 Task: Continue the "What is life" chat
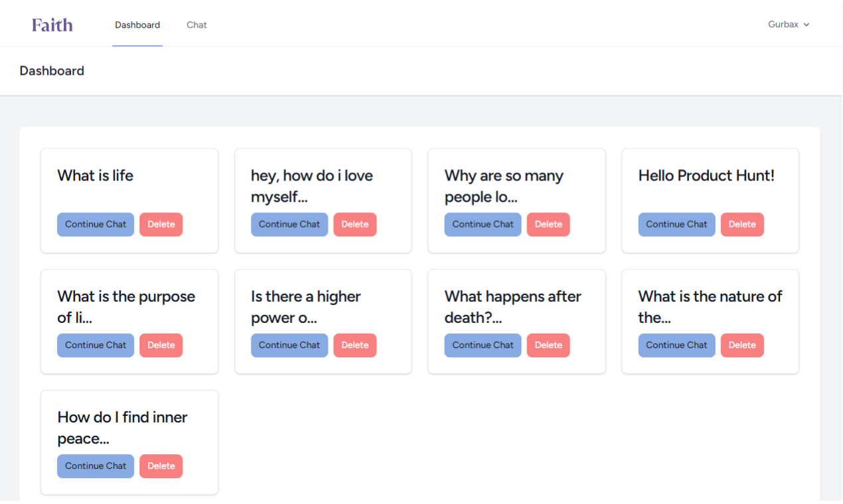[96, 224]
